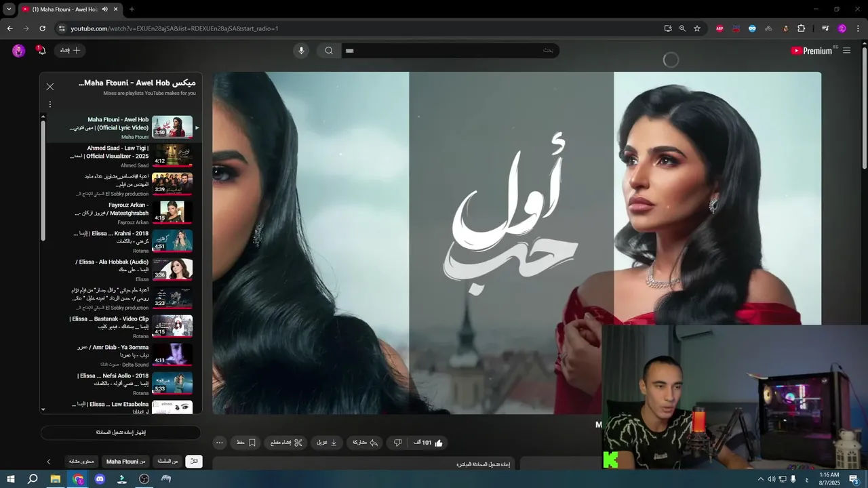Close the Maha Ftouni browser tab

click(x=116, y=9)
